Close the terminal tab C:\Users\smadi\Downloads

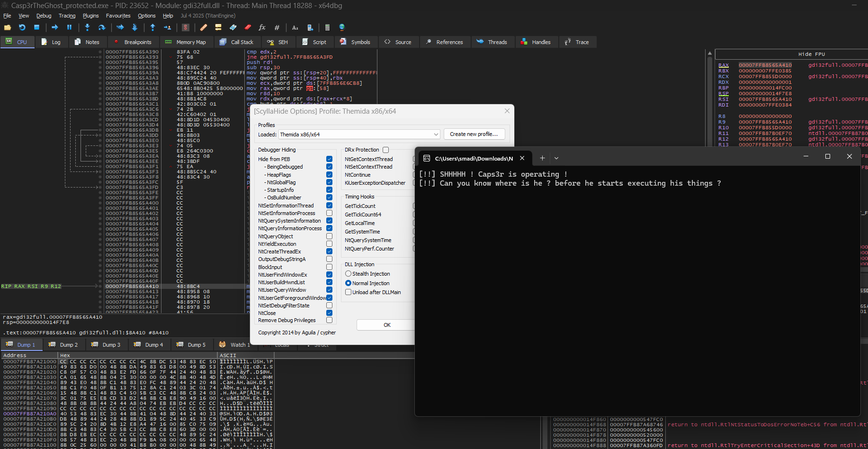point(522,158)
